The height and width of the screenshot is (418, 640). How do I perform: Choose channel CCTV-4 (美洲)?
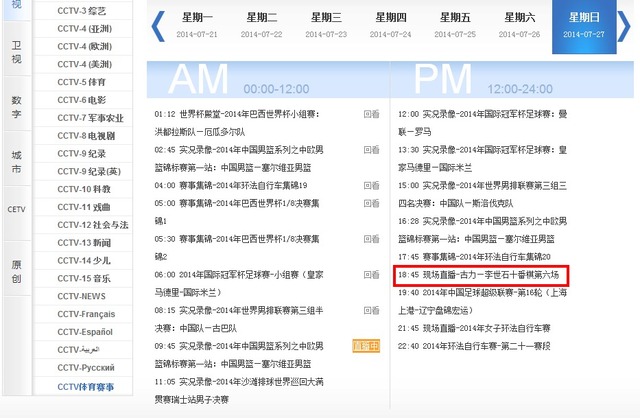[83, 64]
